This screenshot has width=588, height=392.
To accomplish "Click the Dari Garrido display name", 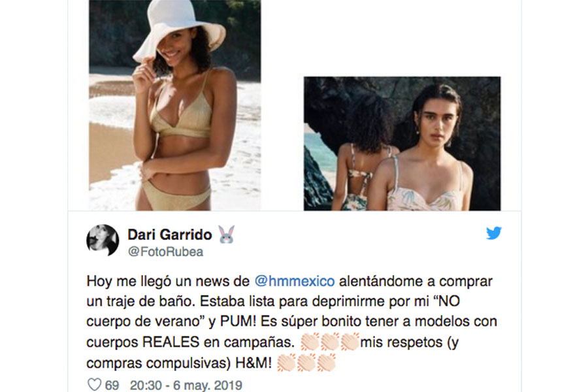I will pos(170,235).
